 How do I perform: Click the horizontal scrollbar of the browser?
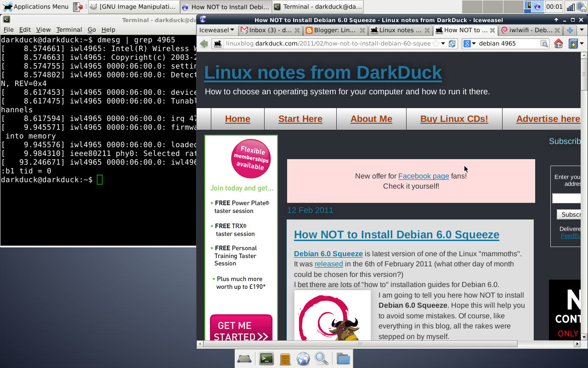pyautogui.click(x=361, y=344)
